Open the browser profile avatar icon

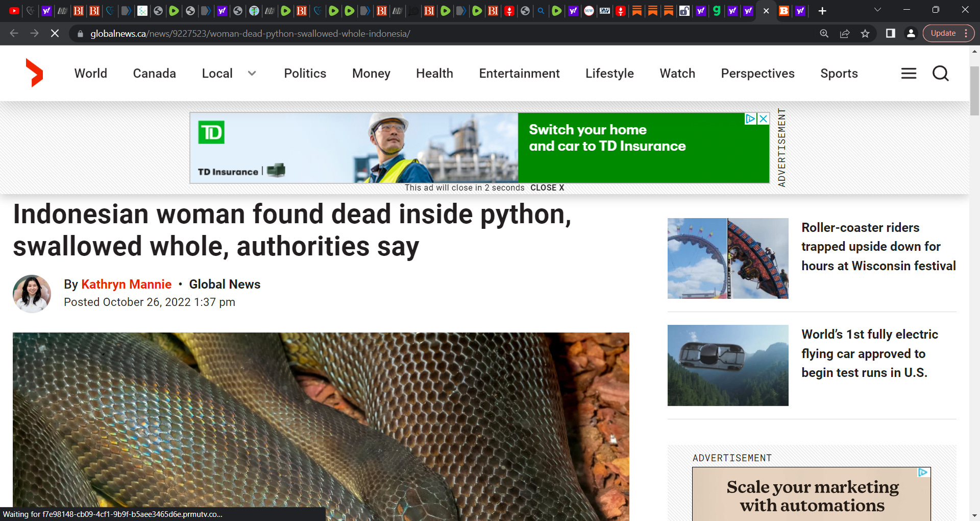click(x=911, y=33)
